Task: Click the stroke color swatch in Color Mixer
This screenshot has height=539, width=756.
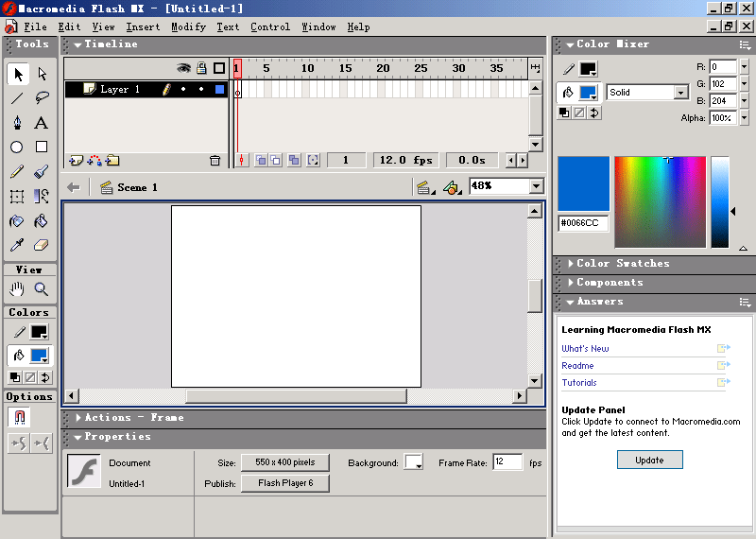Action: point(588,69)
